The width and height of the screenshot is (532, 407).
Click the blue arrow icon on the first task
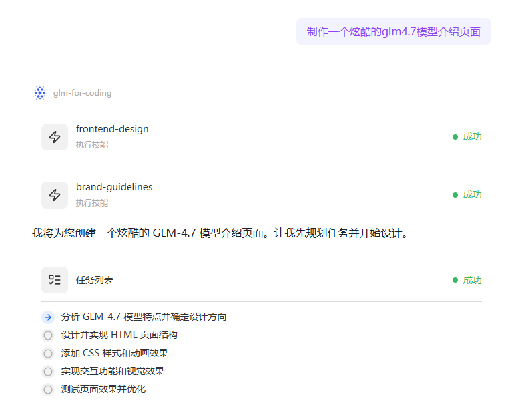point(47,317)
